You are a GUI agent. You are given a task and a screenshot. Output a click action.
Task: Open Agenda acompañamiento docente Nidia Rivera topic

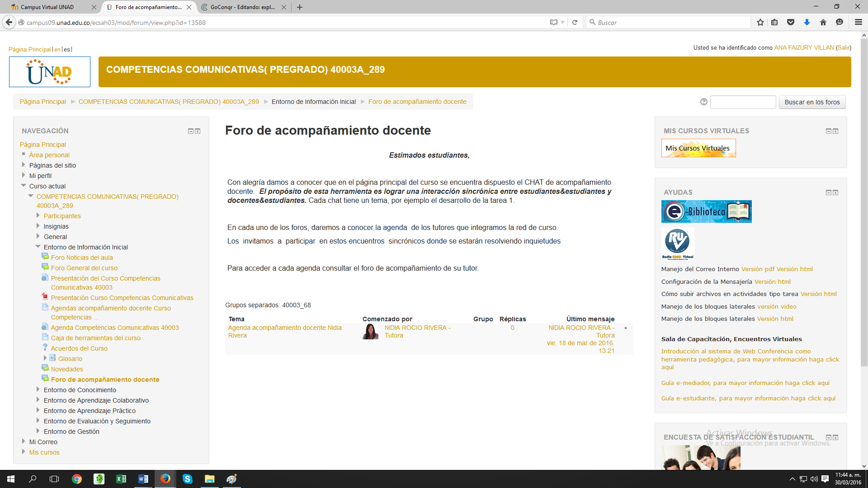point(284,331)
